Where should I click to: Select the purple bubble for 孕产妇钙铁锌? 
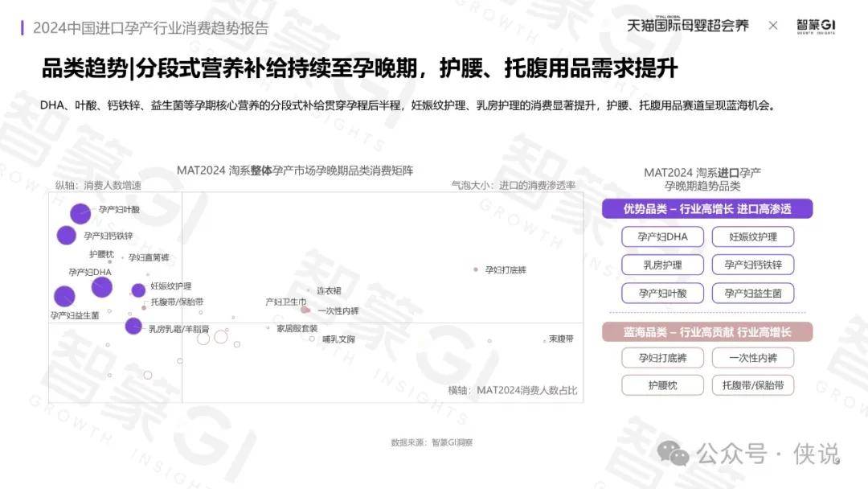coord(67,235)
